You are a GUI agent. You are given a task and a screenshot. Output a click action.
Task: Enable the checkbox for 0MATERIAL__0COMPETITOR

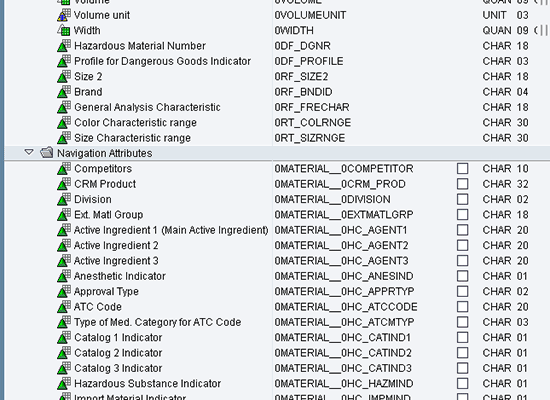(463, 169)
